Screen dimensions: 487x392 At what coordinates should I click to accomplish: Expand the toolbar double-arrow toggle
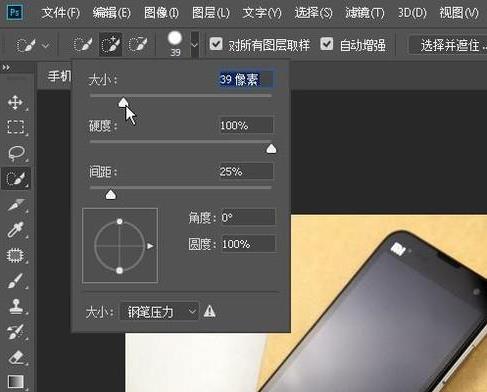pyautogui.click(x=6, y=68)
